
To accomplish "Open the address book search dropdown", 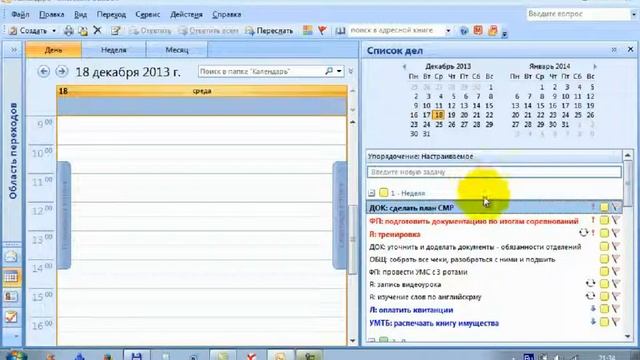I will tap(448, 31).
